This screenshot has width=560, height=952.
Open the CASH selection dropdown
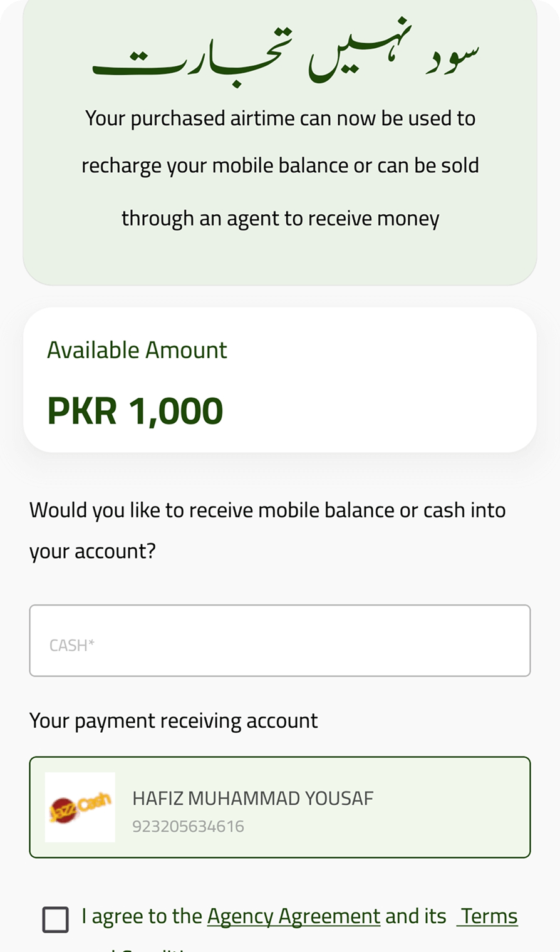279,640
